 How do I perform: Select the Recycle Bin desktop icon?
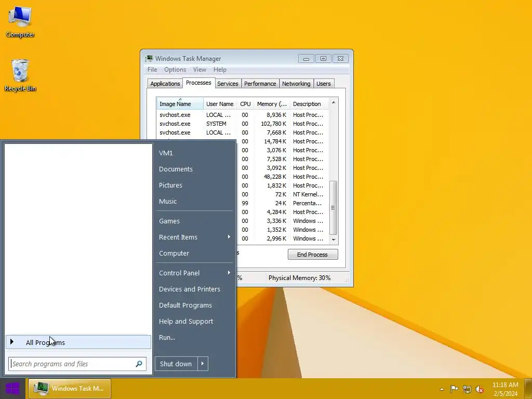pos(20,75)
